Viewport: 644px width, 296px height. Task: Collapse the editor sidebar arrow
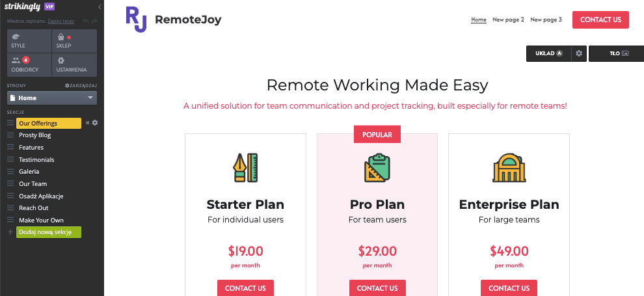pyautogui.click(x=100, y=7)
